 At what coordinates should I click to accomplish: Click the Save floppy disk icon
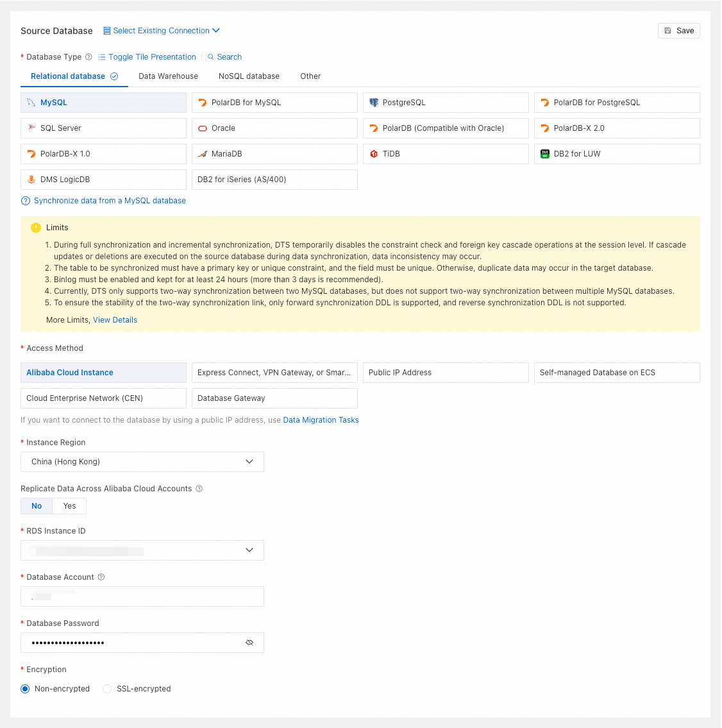point(667,31)
